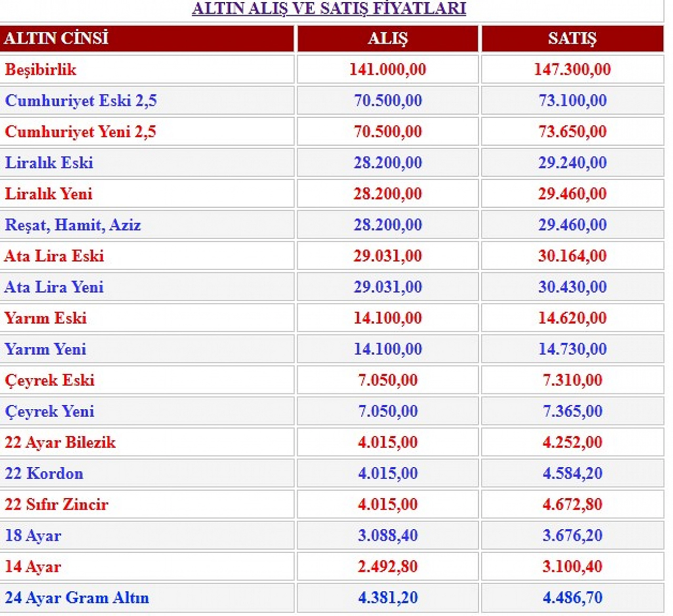Select the buy price 2.492,80

[x=388, y=566]
